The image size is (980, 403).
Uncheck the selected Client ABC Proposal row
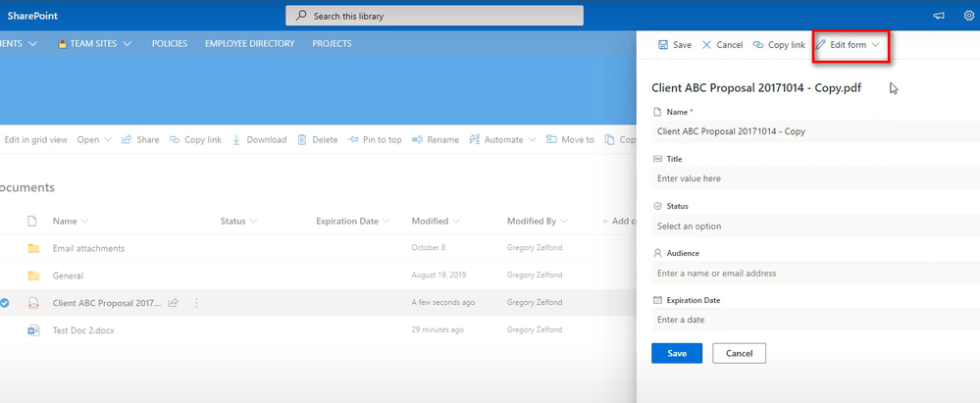[4, 303]
